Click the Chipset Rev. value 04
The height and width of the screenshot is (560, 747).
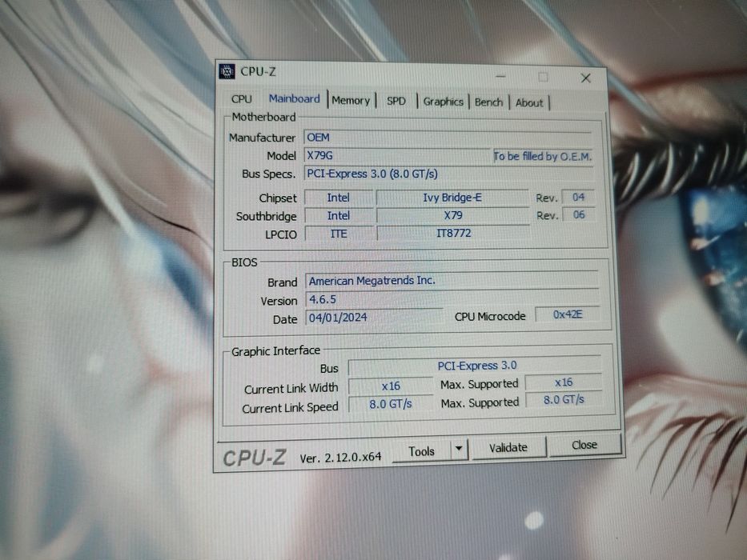(578, 197)
